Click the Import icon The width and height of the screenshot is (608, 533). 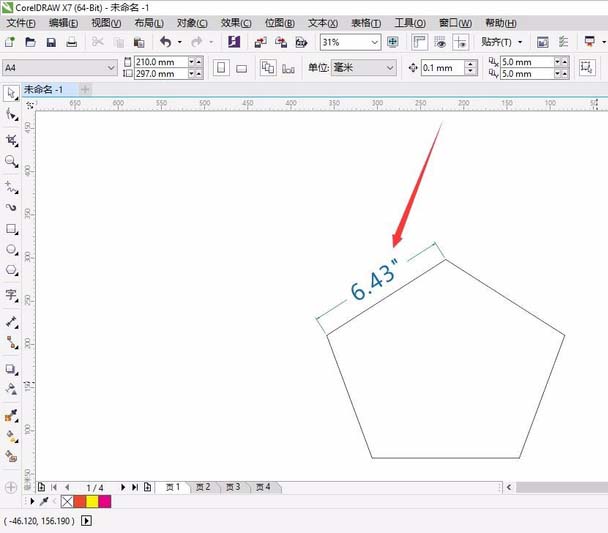260,42
